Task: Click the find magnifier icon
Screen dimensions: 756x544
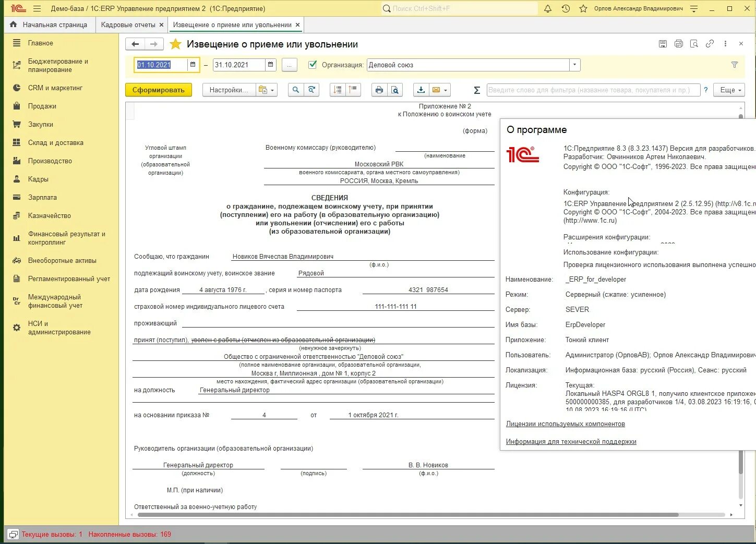Action: (x=296, y=90)
